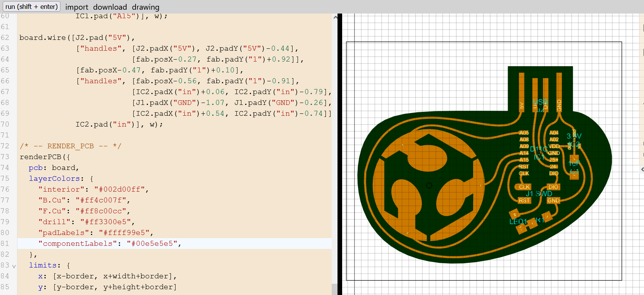Click the "handles" string on line 66
644x295 pixels.
101,81
